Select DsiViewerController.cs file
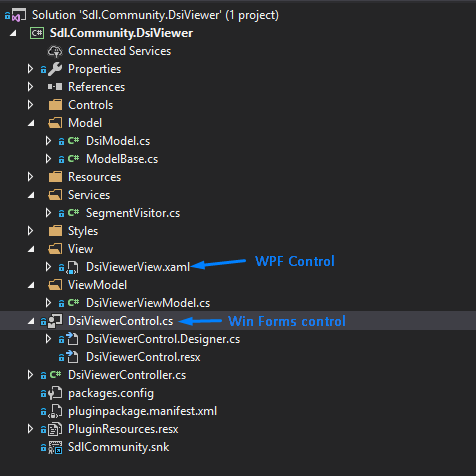Image resolution: width=476 pixels, height=476 pixels. click(x=127, y=375)
